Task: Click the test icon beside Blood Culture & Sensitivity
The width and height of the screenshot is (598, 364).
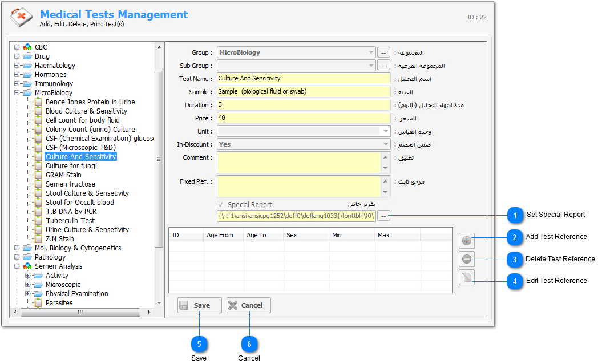Action: 38,111
